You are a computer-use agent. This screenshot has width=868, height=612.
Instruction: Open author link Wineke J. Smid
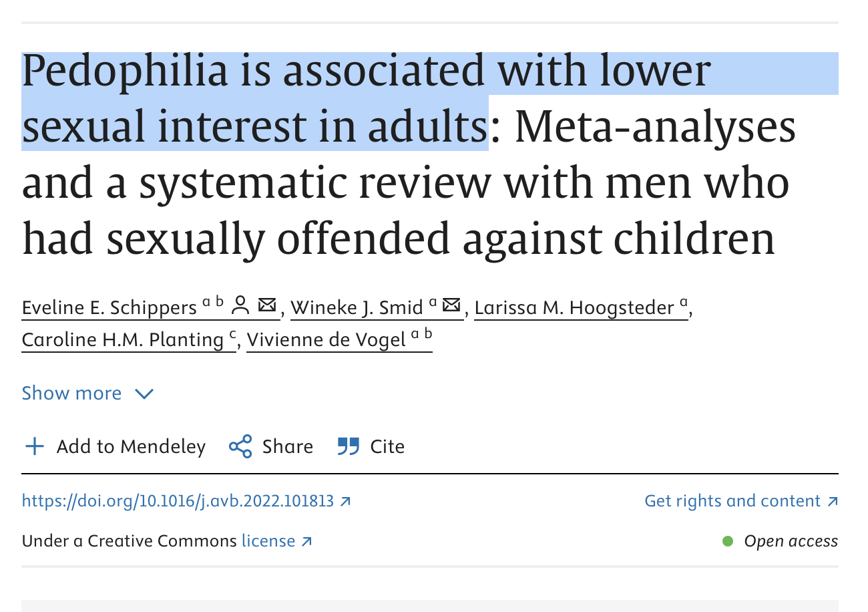pos(357,307)
